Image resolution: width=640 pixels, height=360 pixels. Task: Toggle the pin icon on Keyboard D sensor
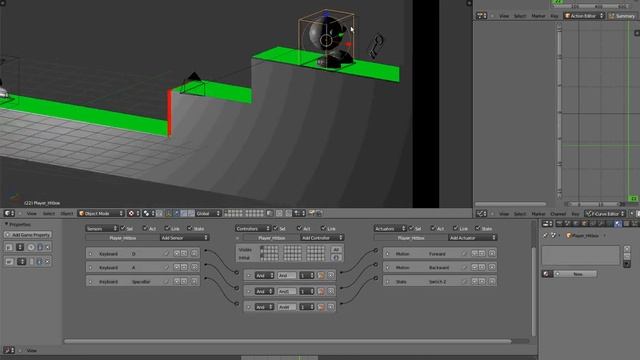point(166,253)
